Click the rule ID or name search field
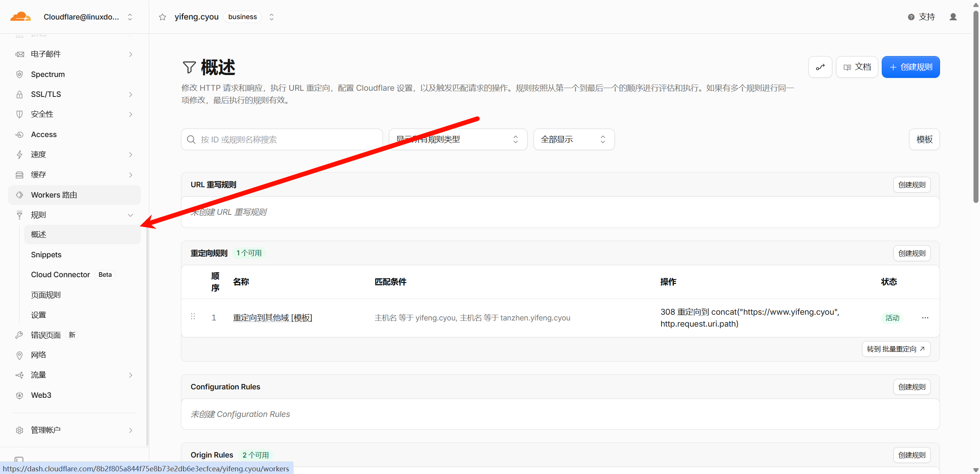Viewport: 980px width, 474px height. [x=282, y=139]
